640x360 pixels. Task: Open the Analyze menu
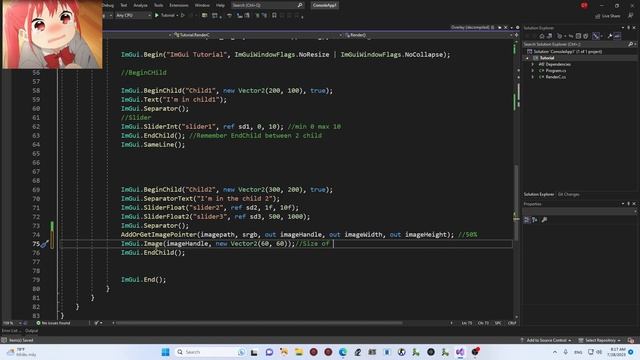pos(140,5)
